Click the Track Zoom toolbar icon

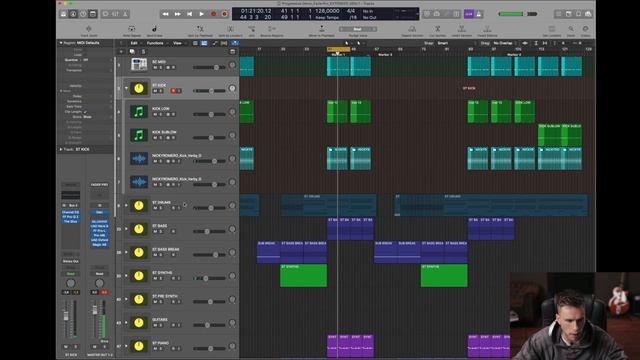tap(89, 30)
